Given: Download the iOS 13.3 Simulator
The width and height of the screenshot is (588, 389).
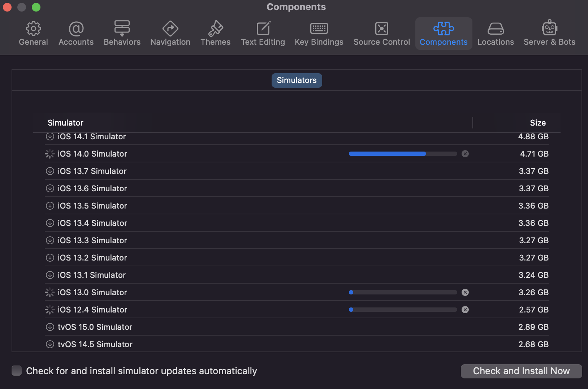Looking at the screenshot, I should coord(50,240).
